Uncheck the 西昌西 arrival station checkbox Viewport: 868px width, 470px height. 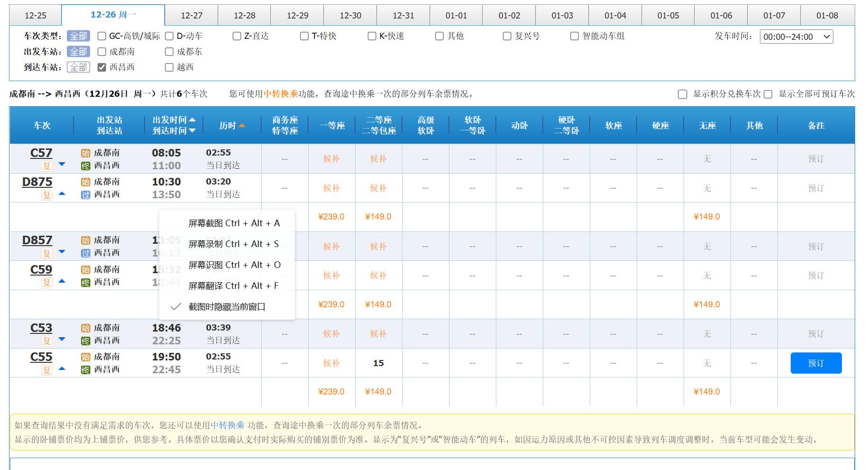click(101, 67)
